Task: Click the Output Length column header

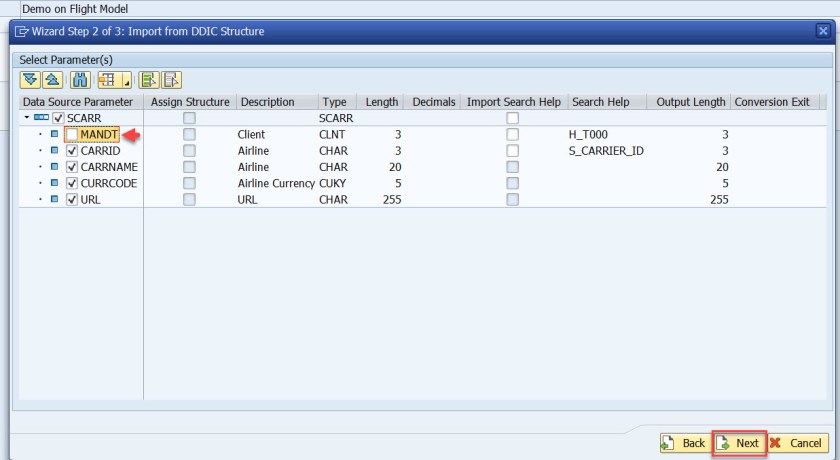Action: coord(689,102)
